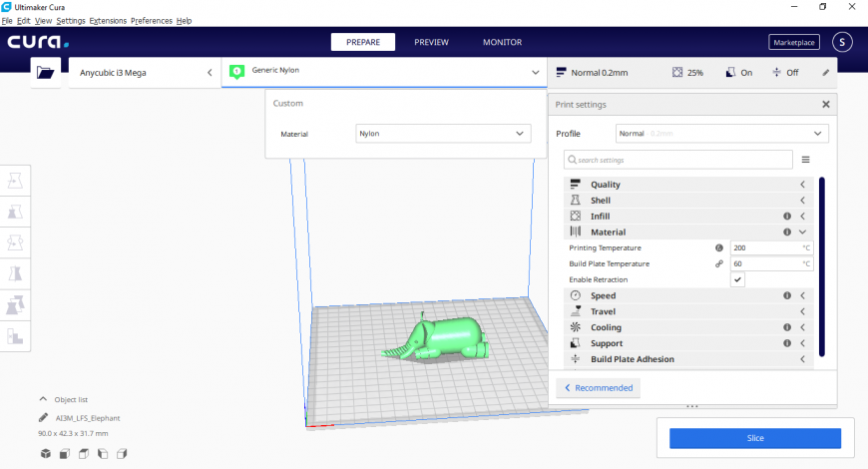This screenshot has height=469, width=868.
Task: Click the Build Plate Temperature value field
Action: click(x=771, y=263)
